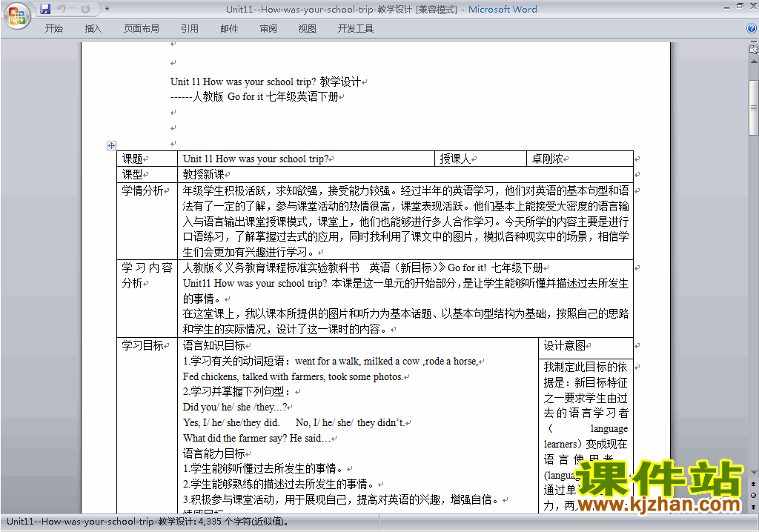Click the Undo icon
759x532 pixels.
(61, 9)
